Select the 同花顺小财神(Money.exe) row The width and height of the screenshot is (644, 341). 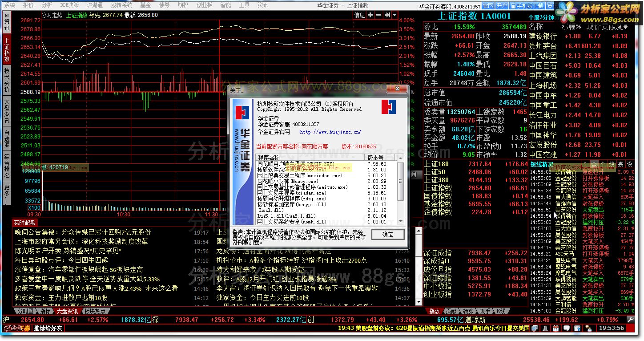326,181
